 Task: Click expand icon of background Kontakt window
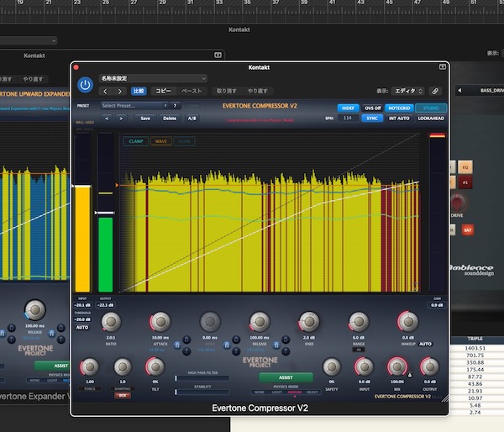coord(218,55)
